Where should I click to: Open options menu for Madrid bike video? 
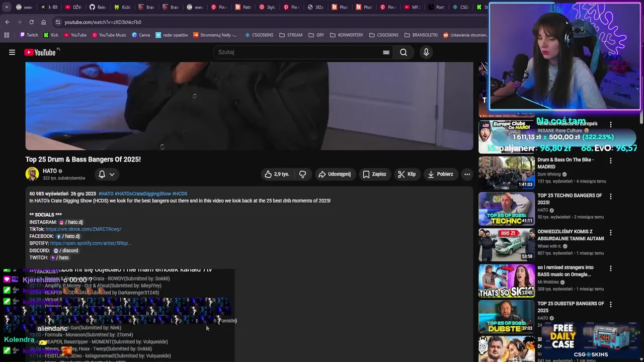coord(611,161)
